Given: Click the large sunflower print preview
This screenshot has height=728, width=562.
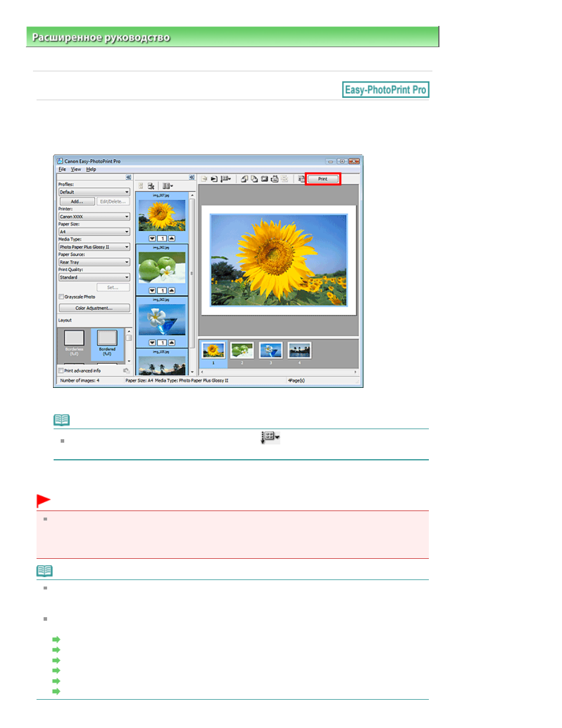Looking at the screenshot, I should tap(279, 260).
